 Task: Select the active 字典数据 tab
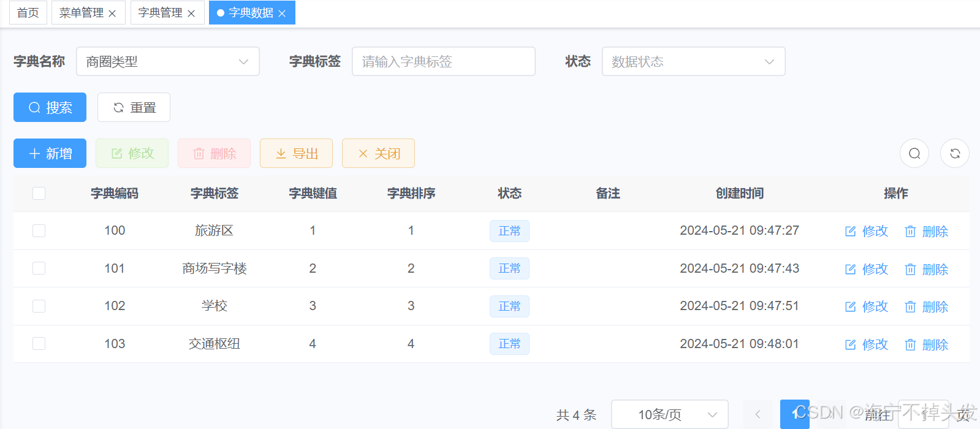(x=251, y=13)
